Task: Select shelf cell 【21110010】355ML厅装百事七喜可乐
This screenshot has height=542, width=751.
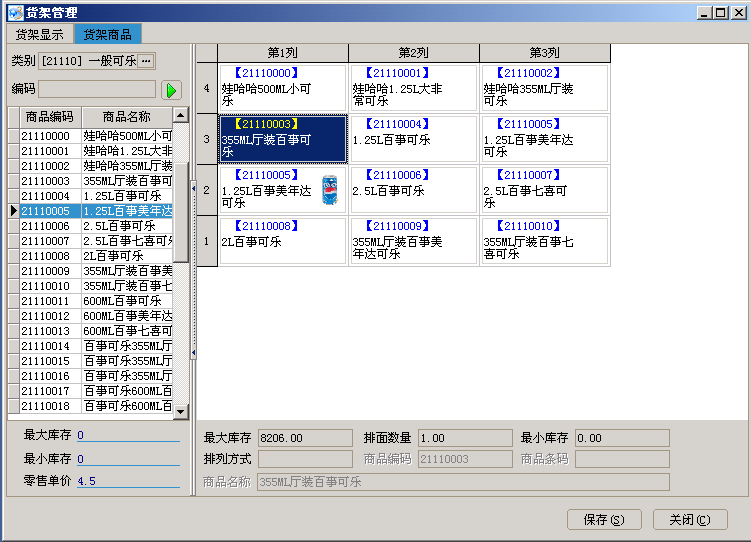Action: pyautogui.click(x=545, y=241)
